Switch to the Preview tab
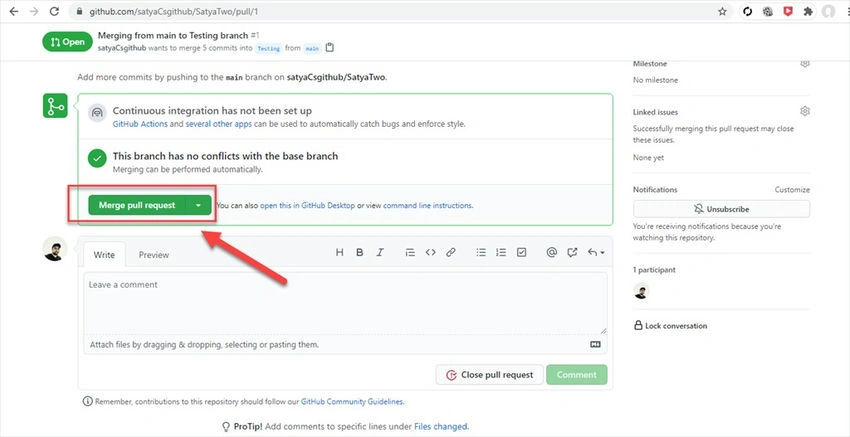The image size is (850, 437). point(154,255)
